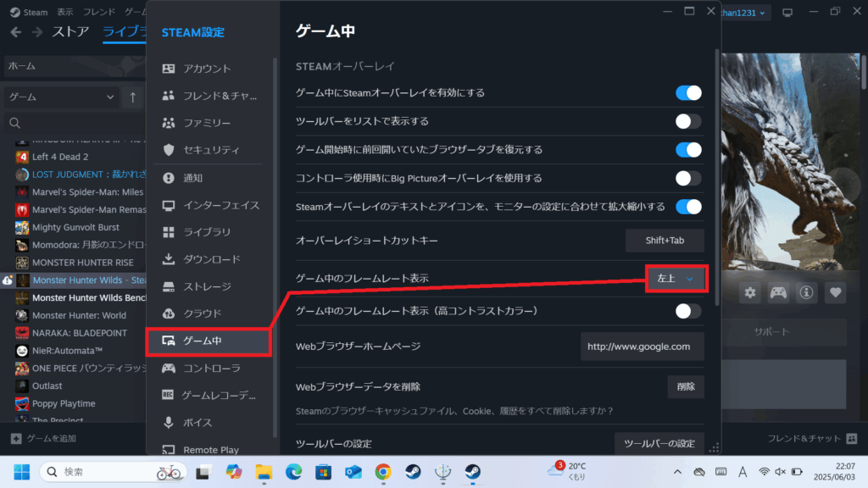Open game settings gear icon in library
Image resolution: width=868 pixels, height=488 pixels.
[x=750, y=292]
